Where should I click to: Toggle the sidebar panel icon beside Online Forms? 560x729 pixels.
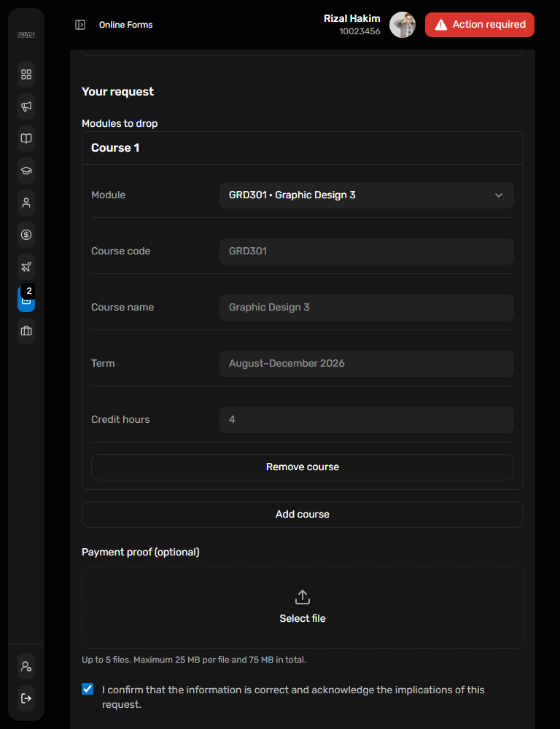[80, 25]
